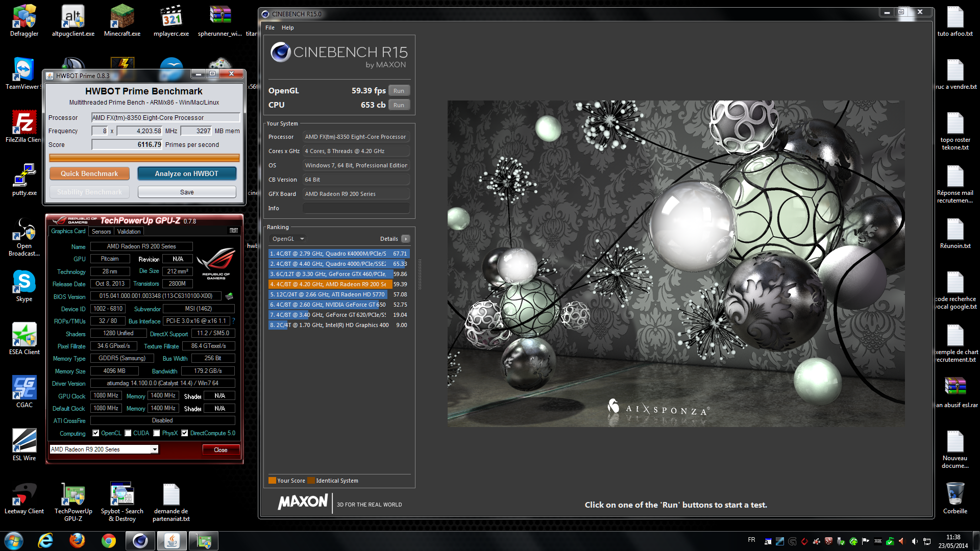Select ranking row 3 GeForce GTX 460
This screenshot has height=551, width=980.
pos(339,274)
